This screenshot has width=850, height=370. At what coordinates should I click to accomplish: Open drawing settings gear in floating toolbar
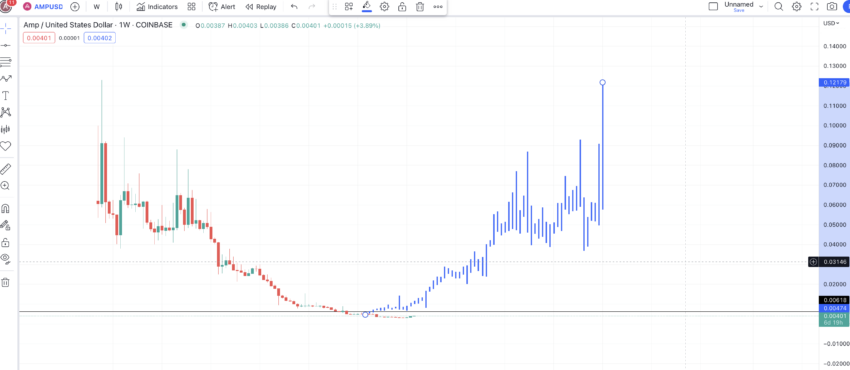point(384,7)
